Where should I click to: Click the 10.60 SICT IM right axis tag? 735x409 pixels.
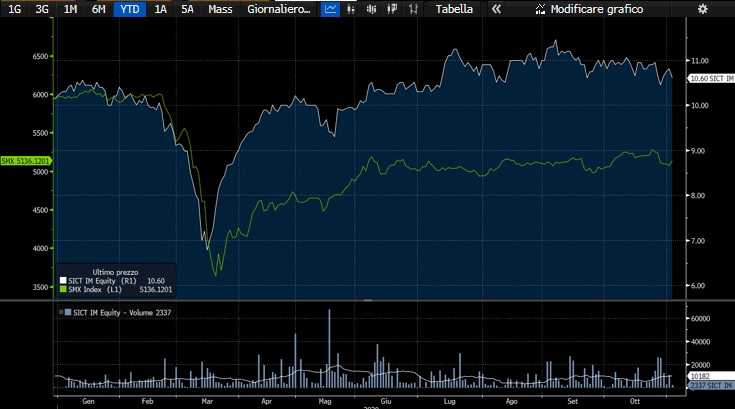pos(712,79)
